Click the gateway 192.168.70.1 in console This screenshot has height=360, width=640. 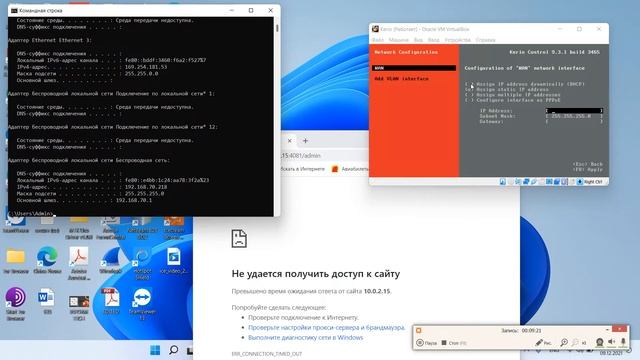tap(134, 200)
